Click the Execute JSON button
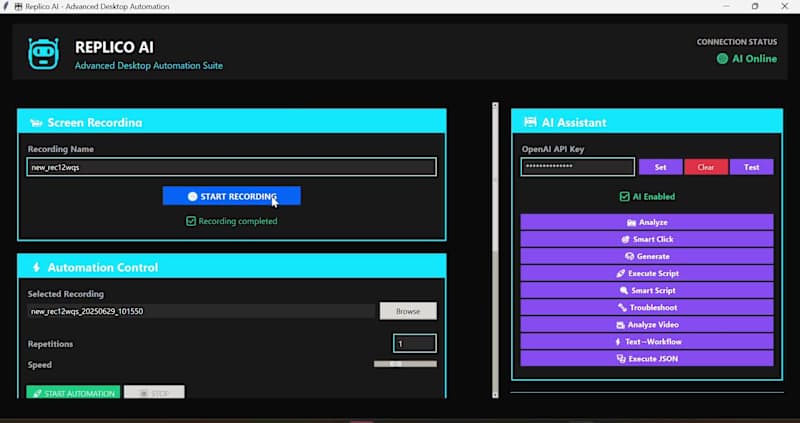The width and height of the screenshot is (800, 423). pyautogui.click(x=647, y=359)
